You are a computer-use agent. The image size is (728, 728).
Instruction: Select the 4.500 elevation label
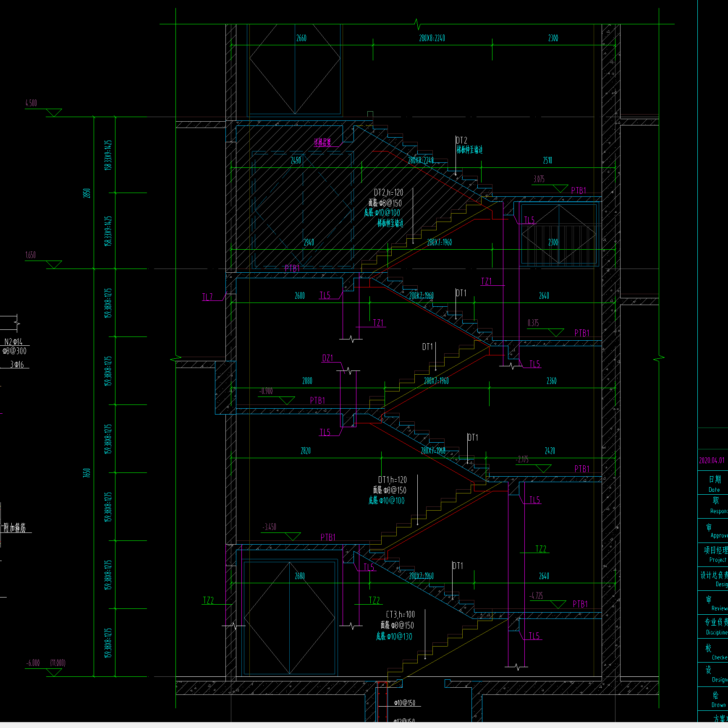(x=31, y=103)
